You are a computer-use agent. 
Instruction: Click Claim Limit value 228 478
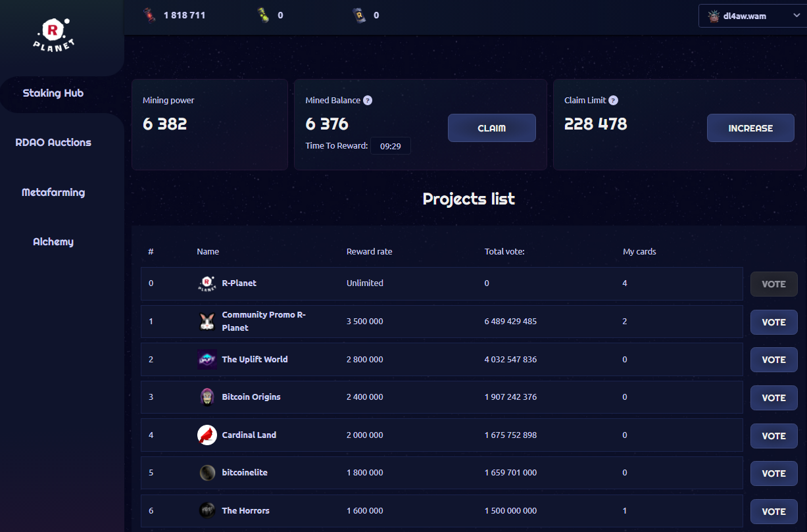coord(596,124)
